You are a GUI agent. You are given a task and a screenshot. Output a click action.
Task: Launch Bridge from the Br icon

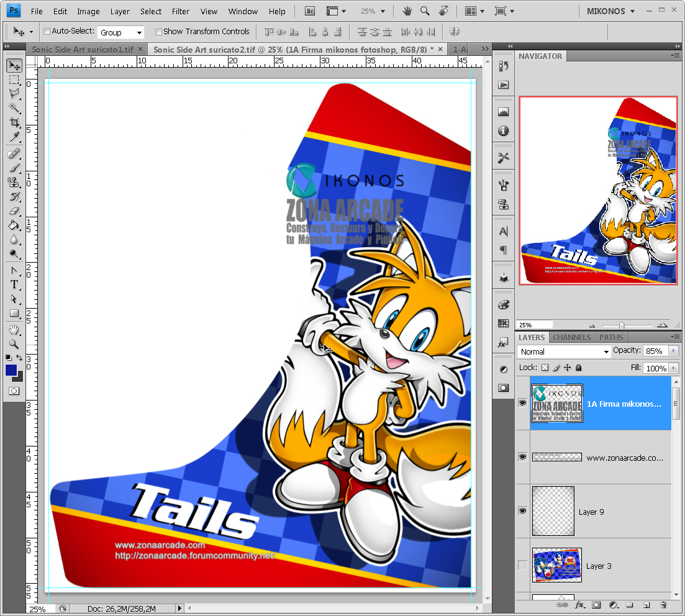[310, 11]
